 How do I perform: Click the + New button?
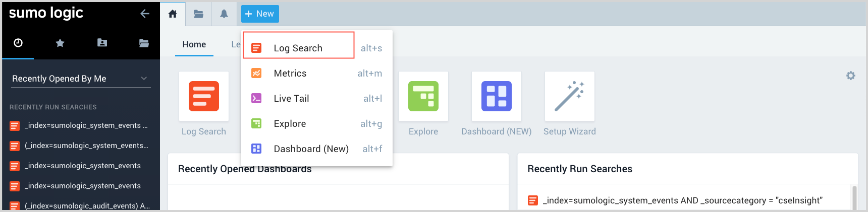(x=260, y=14)
